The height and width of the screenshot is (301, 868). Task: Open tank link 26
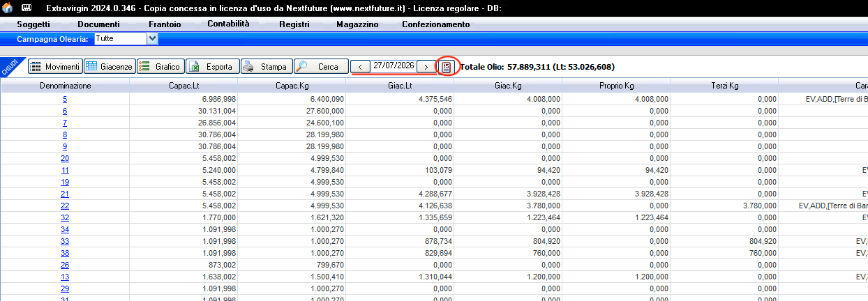click(65, 265)
